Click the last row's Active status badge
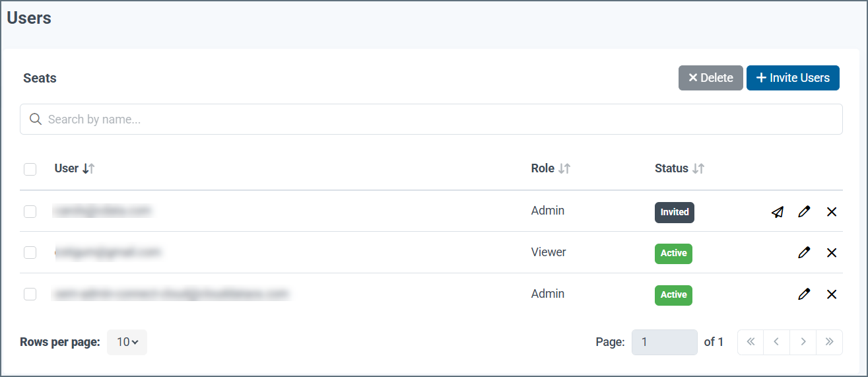 pos(673,295)
